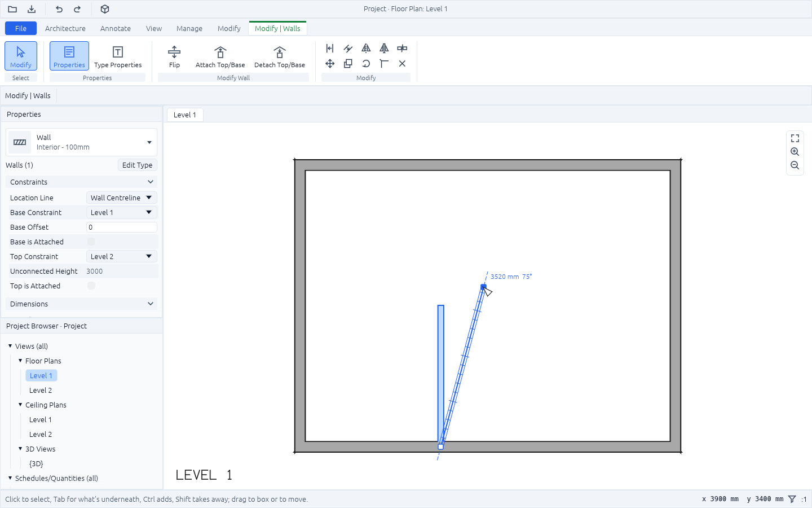Collapse the Floor Plans tree node
812x508 pixels.
20,361
